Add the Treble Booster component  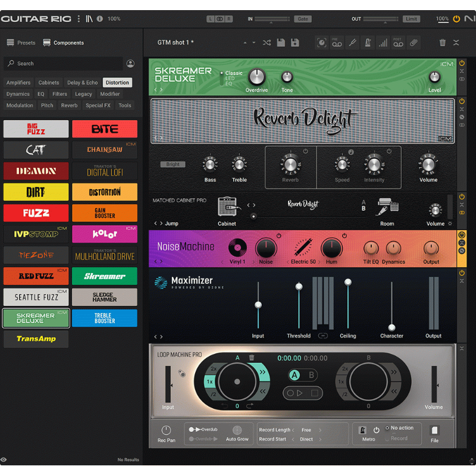pos(105,318)
